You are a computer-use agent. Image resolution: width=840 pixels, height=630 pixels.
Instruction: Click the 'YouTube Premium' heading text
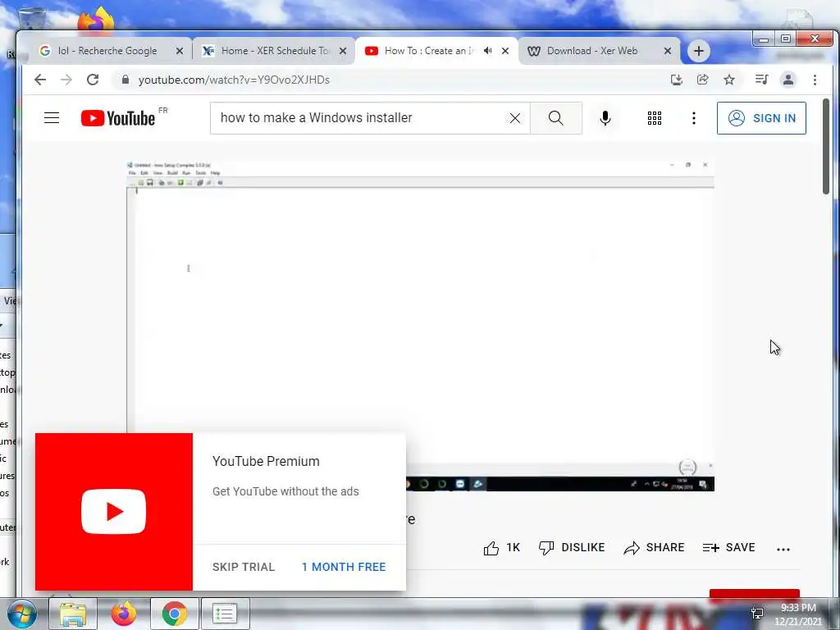pyautogui.click(x=266, y=461)
